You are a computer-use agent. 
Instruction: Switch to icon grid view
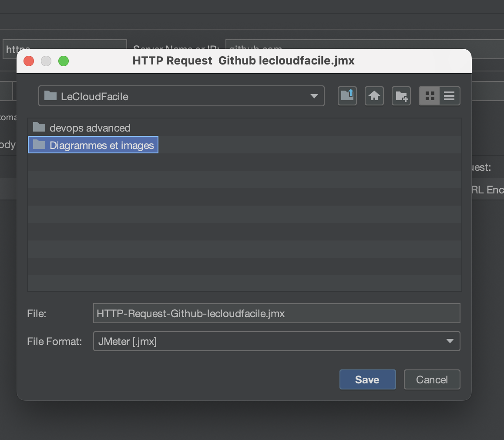point(430,96)
